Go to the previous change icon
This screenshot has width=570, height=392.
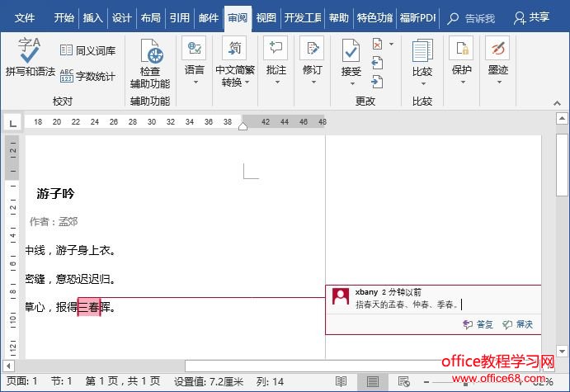tap(377, 63)
